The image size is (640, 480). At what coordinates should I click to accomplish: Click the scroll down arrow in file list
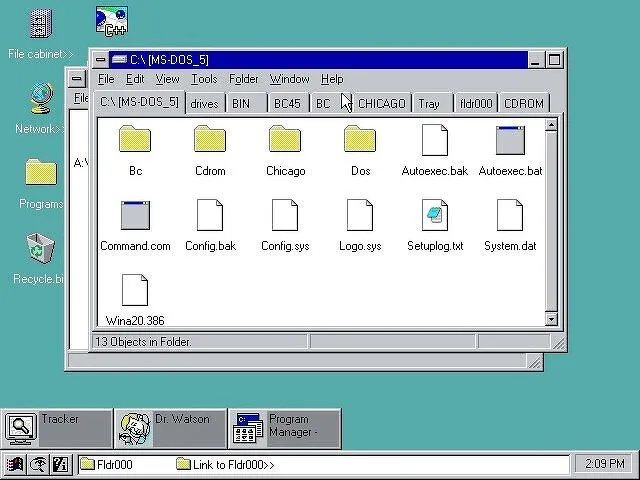pyautogui.click(x=551, y=319)
